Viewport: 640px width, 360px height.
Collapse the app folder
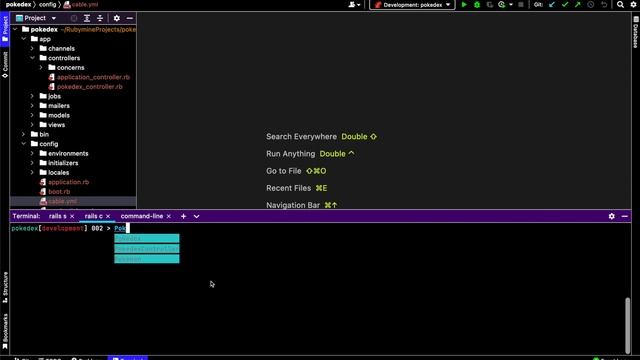point(24,39)
